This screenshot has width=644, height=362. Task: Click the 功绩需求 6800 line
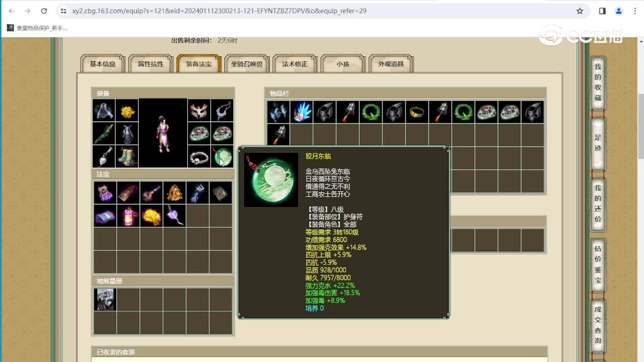(326, 240)
